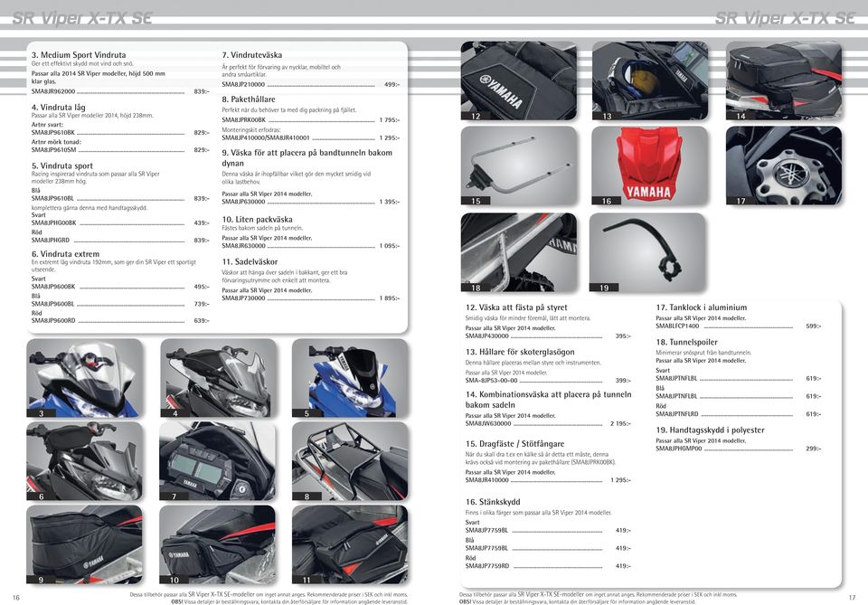Select photo 14 of the combination bag
The width and height of the screenshot is (868, 605).
(784, 80)
